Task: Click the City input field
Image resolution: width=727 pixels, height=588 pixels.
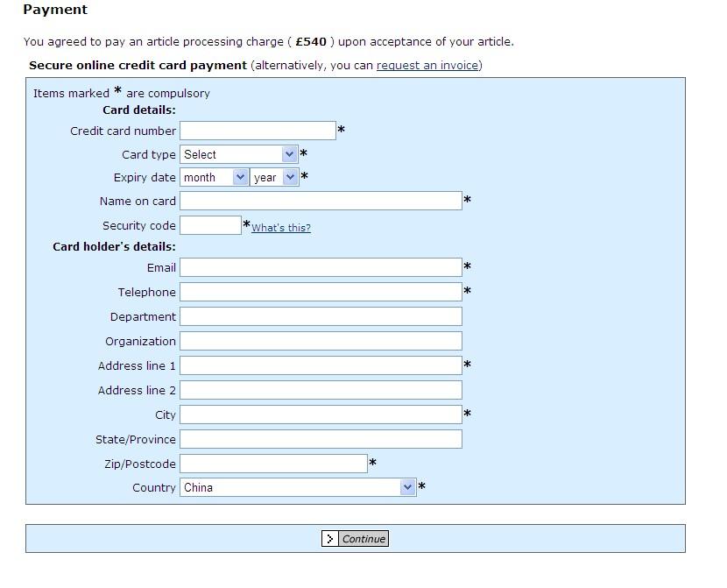Action: [x=321, y=414]
